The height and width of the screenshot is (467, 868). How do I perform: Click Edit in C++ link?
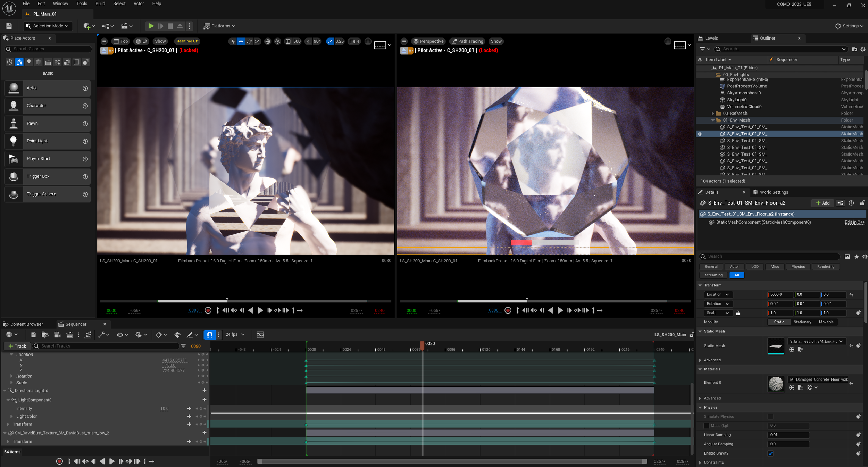click(x=854, y=223)
